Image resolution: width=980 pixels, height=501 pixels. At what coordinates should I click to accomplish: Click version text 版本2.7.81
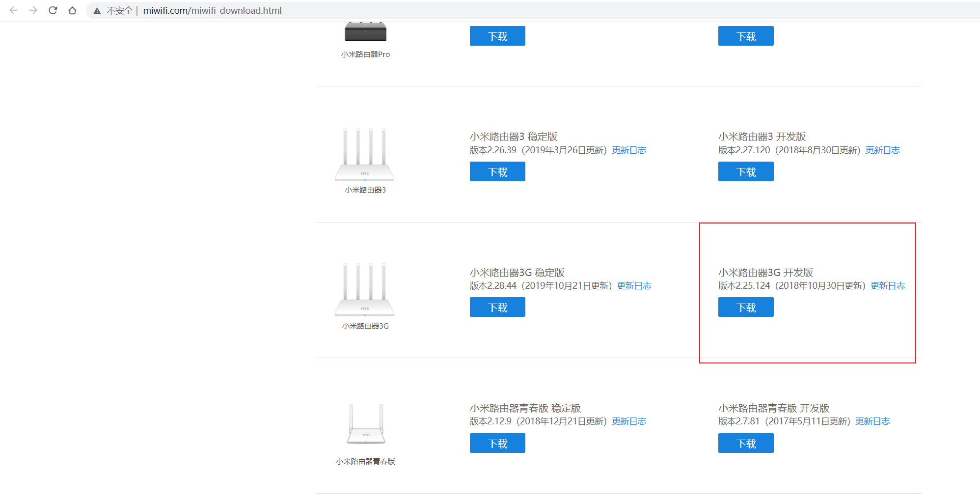739,421
